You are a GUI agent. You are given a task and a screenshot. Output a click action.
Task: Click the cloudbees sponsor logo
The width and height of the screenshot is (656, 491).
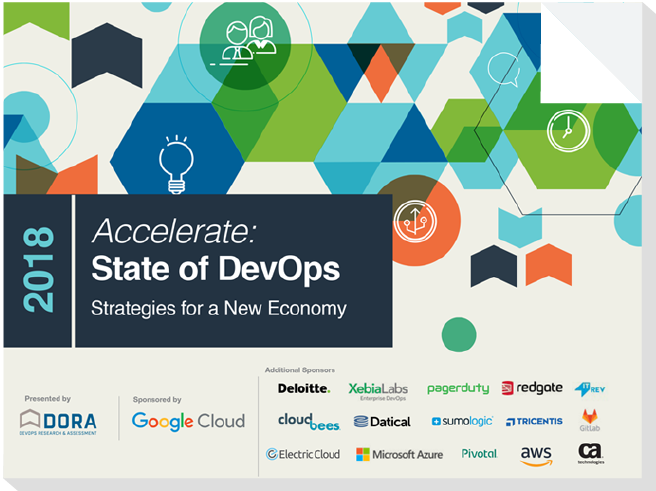point(309,422)
